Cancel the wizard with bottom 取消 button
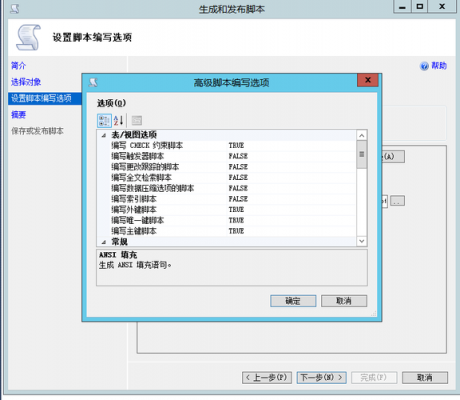Screen dimensions: 460x400 pos(425,378)
